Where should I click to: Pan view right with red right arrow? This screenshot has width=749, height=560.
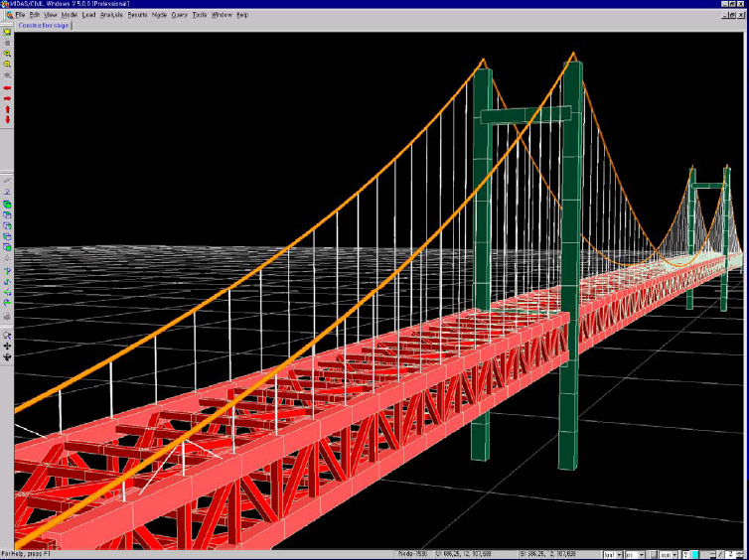point(7,98)
